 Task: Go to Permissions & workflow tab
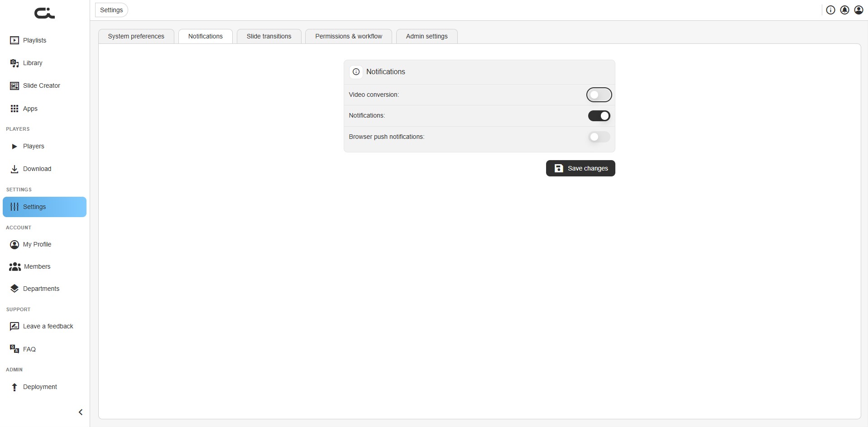point(349,36)
